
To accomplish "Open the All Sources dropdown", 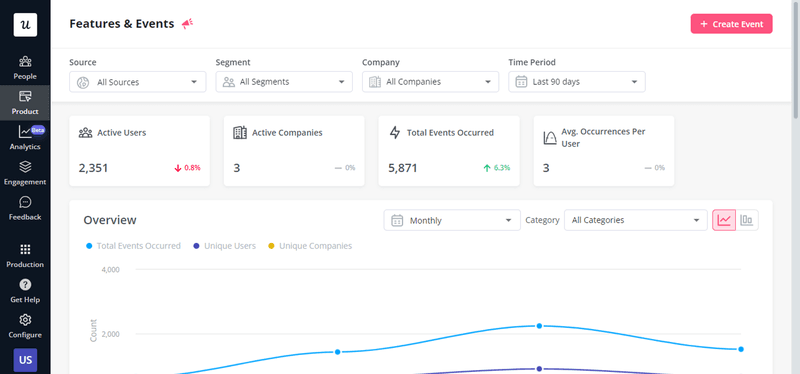I will point(138,82).
